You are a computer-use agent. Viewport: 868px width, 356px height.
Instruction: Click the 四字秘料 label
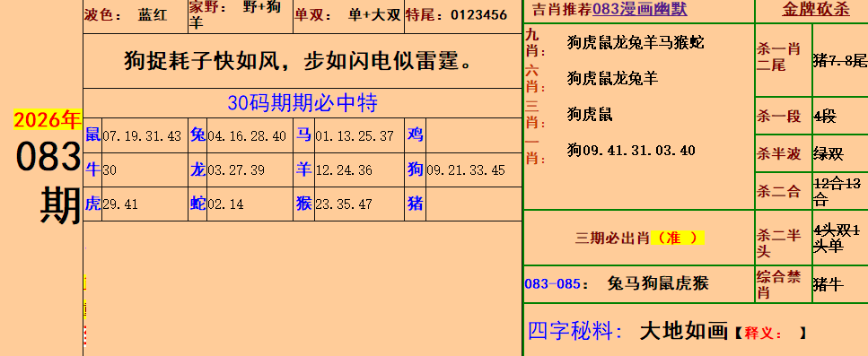pyautogui.click(x=575, y=331)
